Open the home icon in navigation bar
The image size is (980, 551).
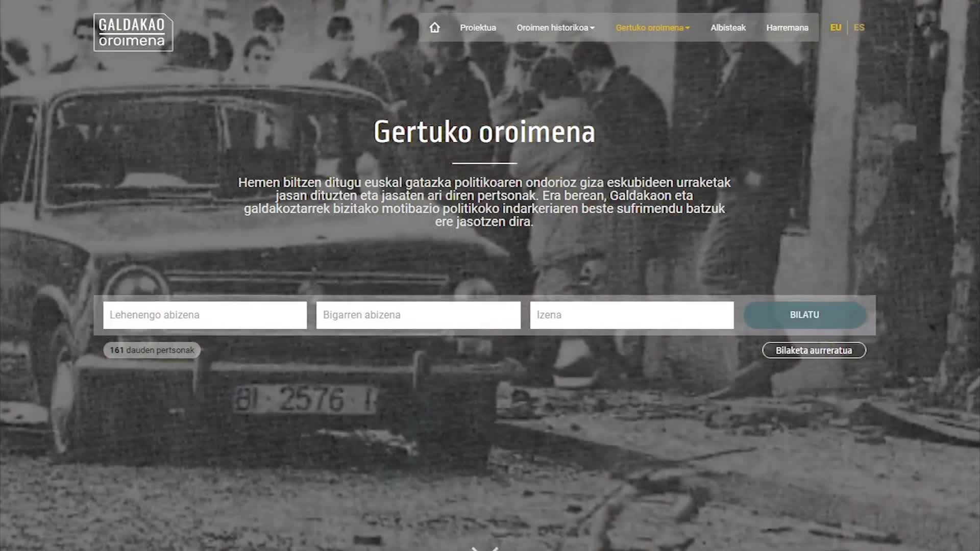tap(434, 28)
